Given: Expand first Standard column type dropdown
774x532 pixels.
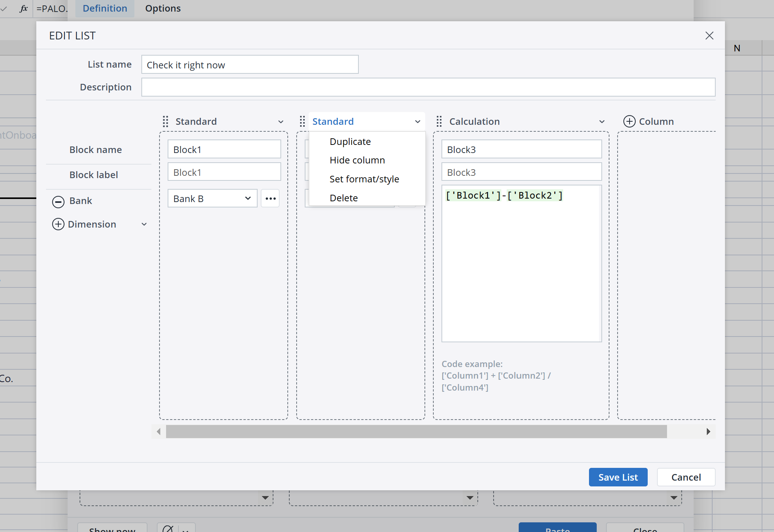Looking at the screenshot, I should (x=281, y=122).
